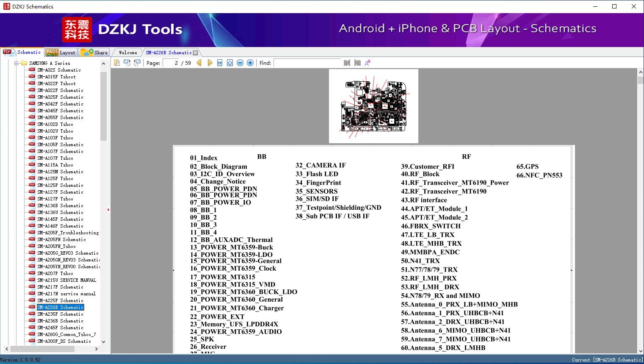Open SM-A235F Schematic file
644x364 pixels.
(x=60, y=314)
